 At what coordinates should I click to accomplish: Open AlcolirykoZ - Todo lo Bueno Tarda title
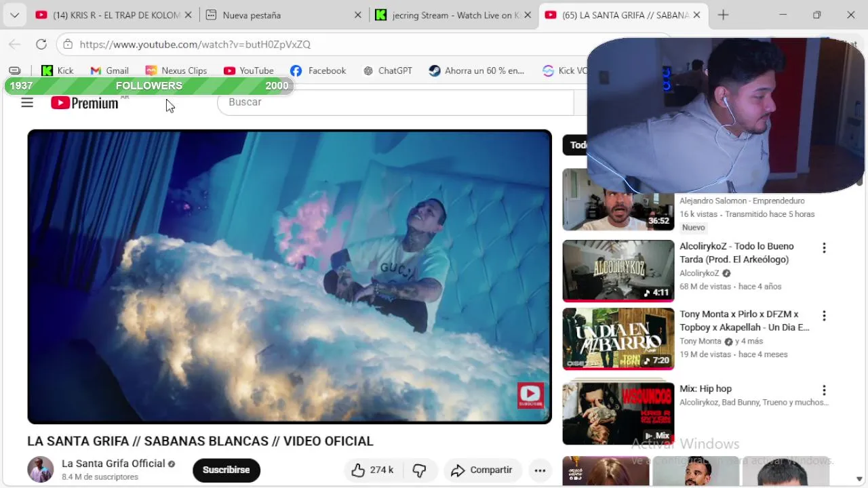pyautogui.click(x=736, y=253)
